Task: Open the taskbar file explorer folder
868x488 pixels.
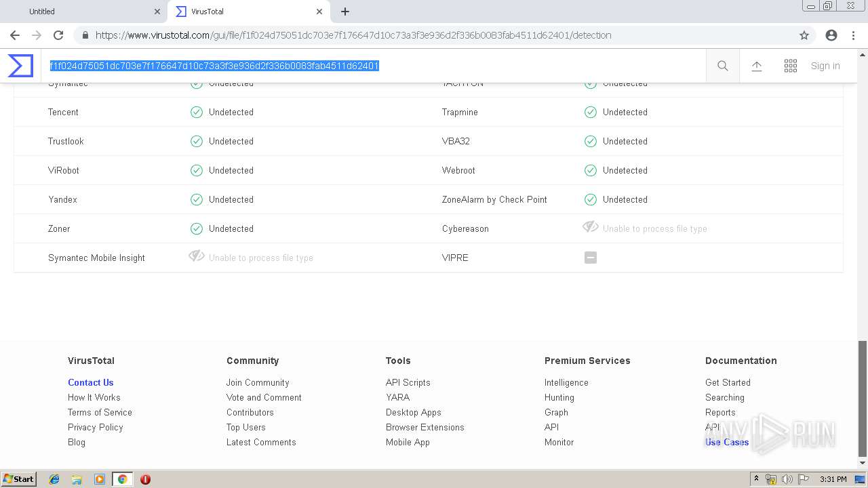Action: [77, 479]
